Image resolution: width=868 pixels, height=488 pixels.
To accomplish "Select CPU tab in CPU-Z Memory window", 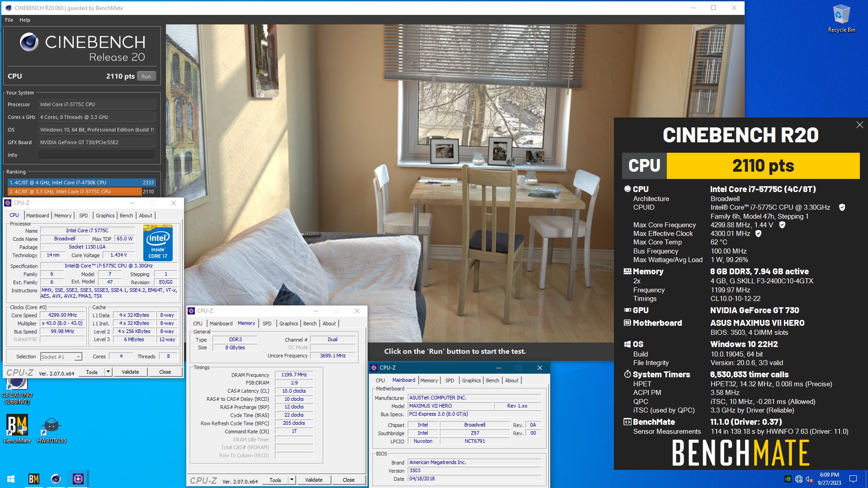I will coord(198,324).
